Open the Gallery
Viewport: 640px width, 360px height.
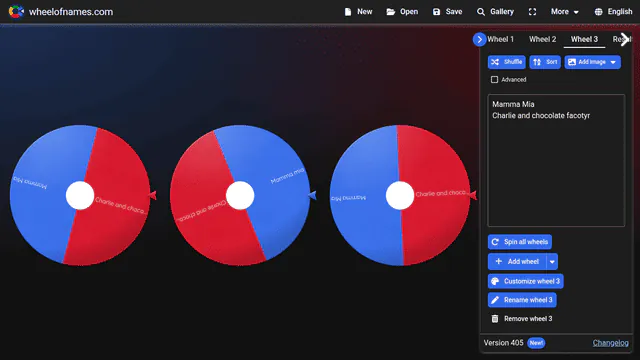click(495, 12)
